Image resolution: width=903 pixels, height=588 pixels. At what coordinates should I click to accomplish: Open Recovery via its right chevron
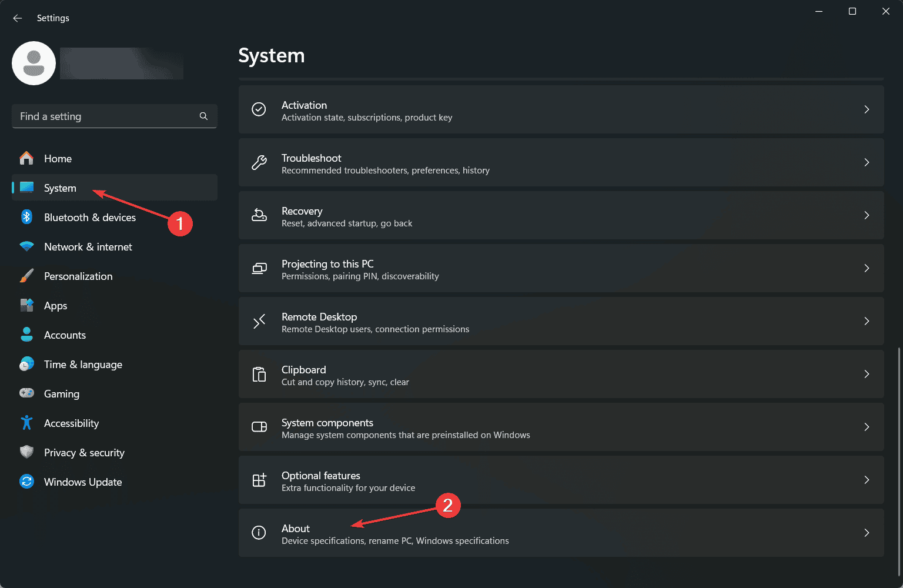pyautogui.click(x=867, y=215)
